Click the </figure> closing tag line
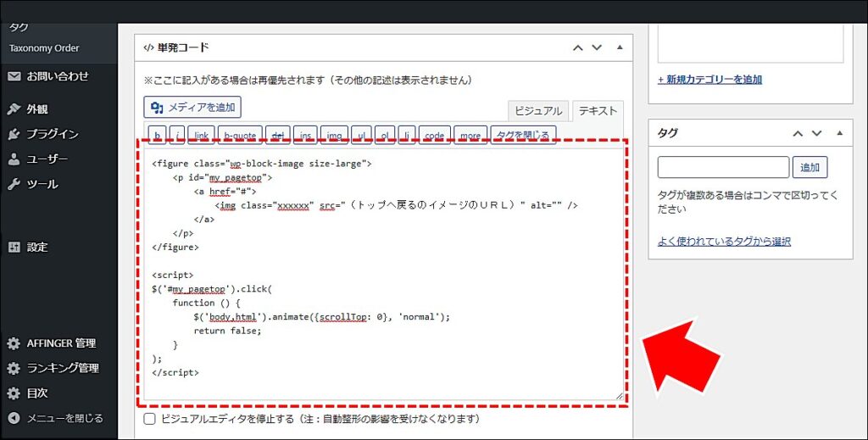 175,248
